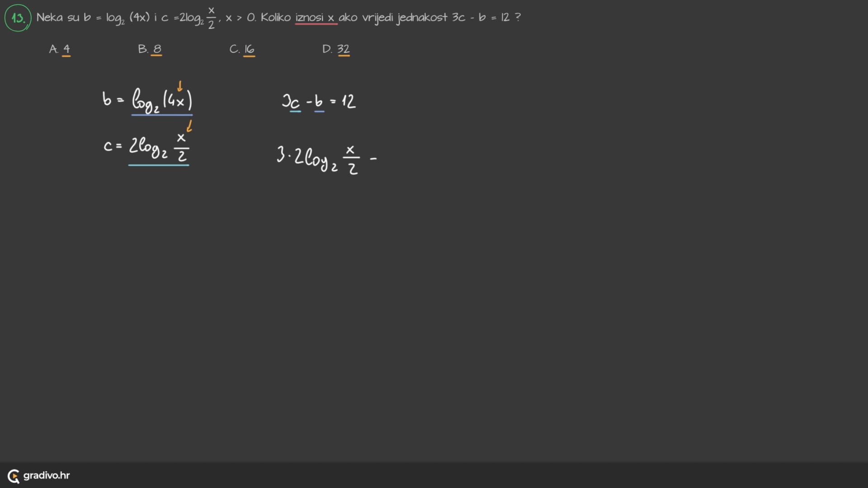Click handwritten 3·2log₂ x/2 line
The image size is (868, 488).
click(x=319, y=159)
